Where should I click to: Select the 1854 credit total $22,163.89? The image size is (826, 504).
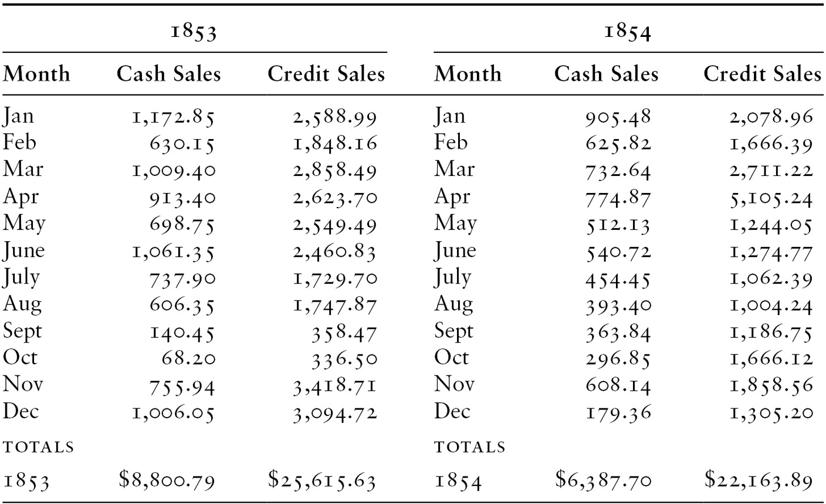point(759,481)
